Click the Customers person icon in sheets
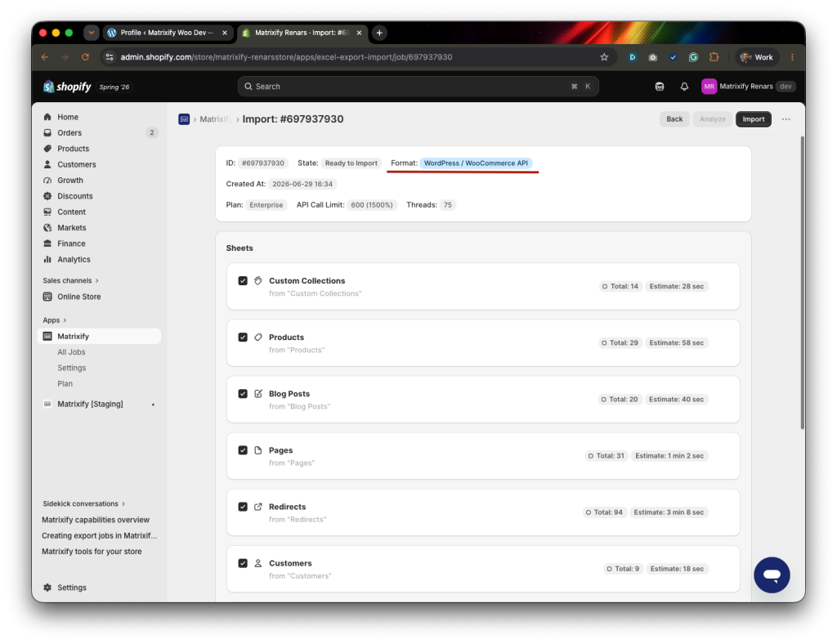This screenshot has height=644, width=837. [x=258, y=563]
